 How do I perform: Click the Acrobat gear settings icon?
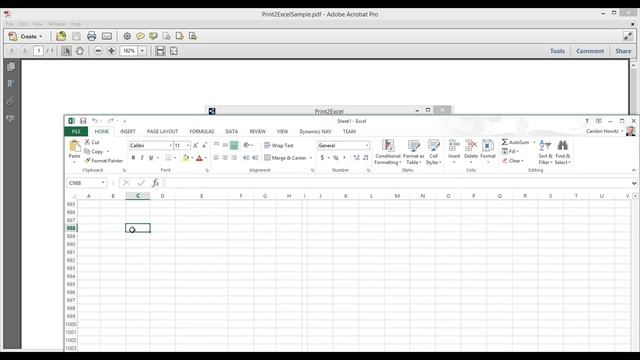[x=127, y=36]
